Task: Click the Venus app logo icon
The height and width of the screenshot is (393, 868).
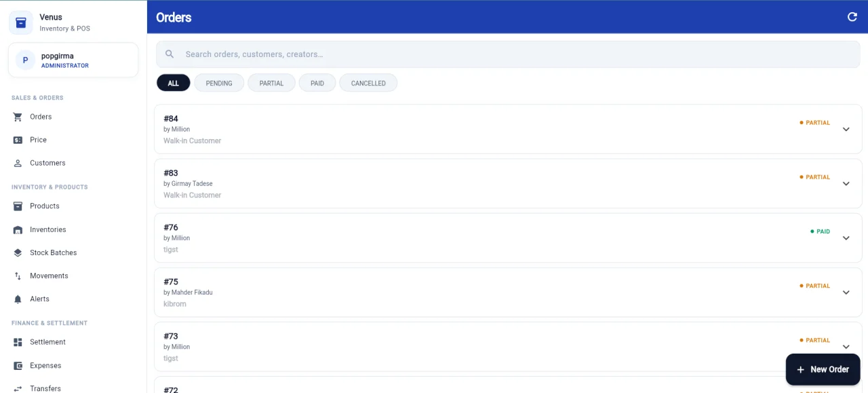Action: tap(20, 22)
